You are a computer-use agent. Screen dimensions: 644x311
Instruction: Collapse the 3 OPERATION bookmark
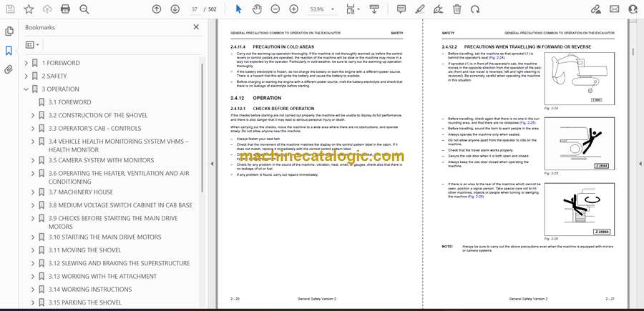click(26, 89)
